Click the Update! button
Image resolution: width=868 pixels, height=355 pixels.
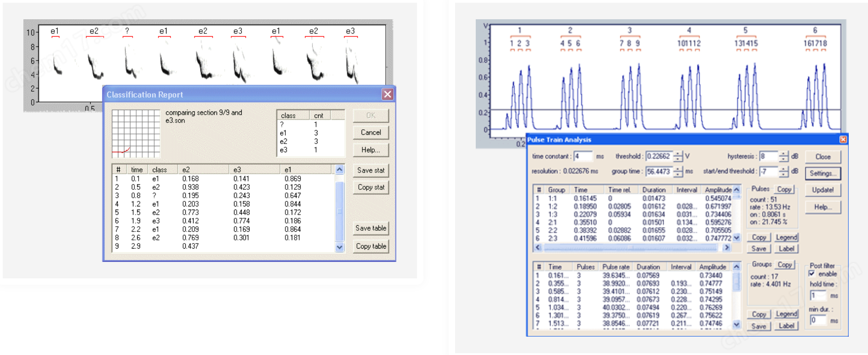tap(823, 190)
